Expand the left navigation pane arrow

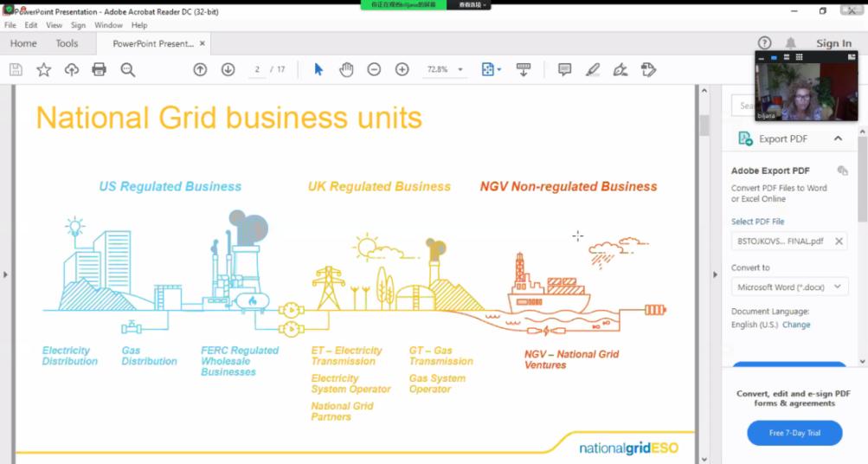click(x=6, y=274)
